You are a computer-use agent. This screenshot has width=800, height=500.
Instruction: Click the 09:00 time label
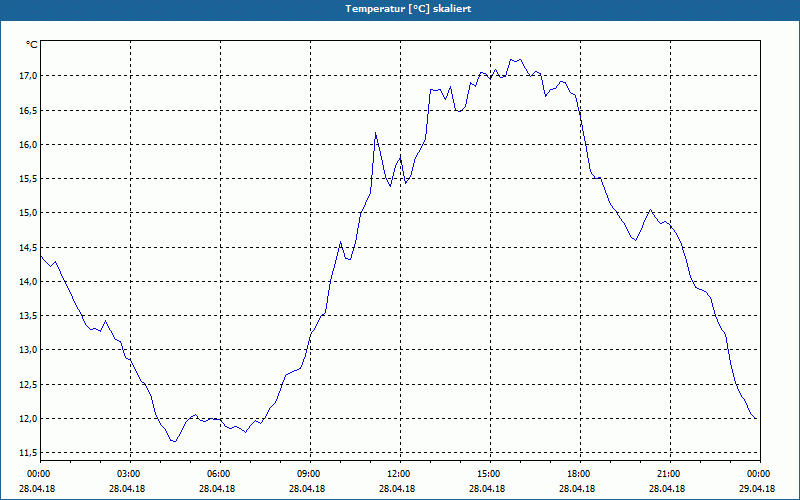[310, 474]
